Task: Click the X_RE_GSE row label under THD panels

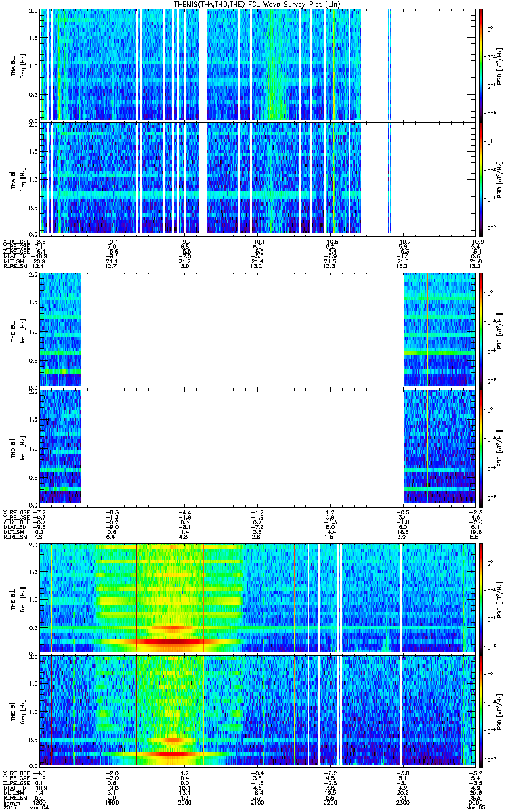Action: click(16, 512)
